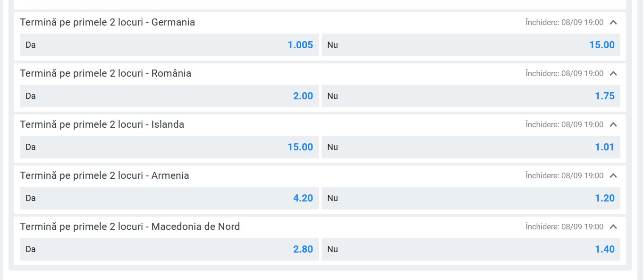
Task: Bet Nu on Germania at 15.00
Action: click(471, 45)
